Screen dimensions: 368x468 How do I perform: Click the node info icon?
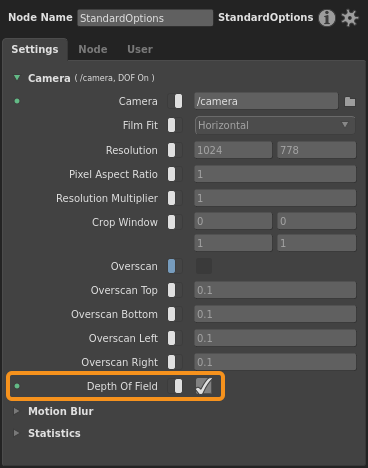click(x=327, y=18)
